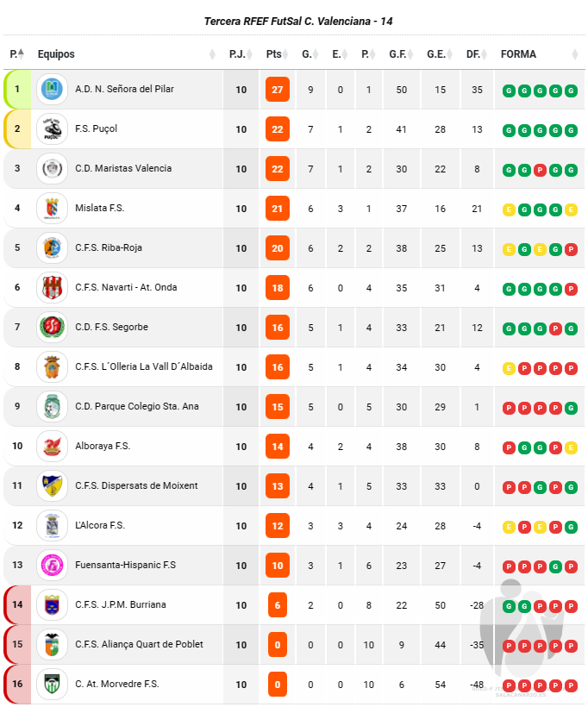The width and height of the screenshot is (588, 707).
Task: Click the Alboraya F.S. dragon logo
Action: pyautogui.click(x=52, y=447)
